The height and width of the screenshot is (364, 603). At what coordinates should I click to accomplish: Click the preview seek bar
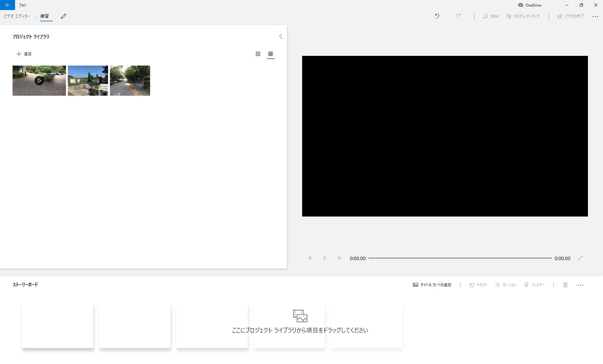coord(460,258)
